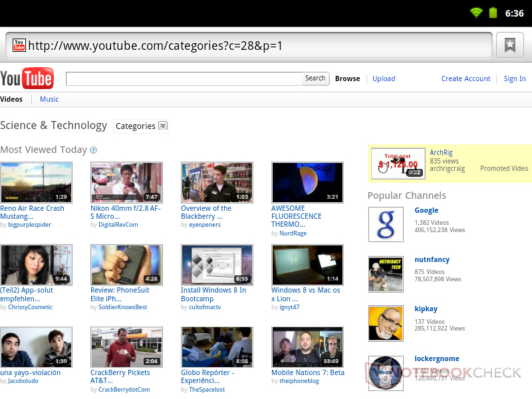Open uploader NurdRage channel
The width and height of the screenshot is (532, 399).
coord(293,233)
